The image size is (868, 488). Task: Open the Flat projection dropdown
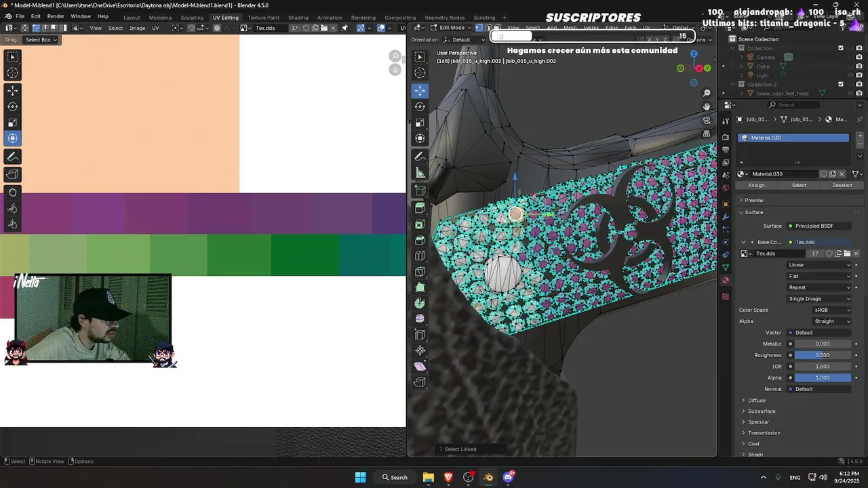(819, 276)
